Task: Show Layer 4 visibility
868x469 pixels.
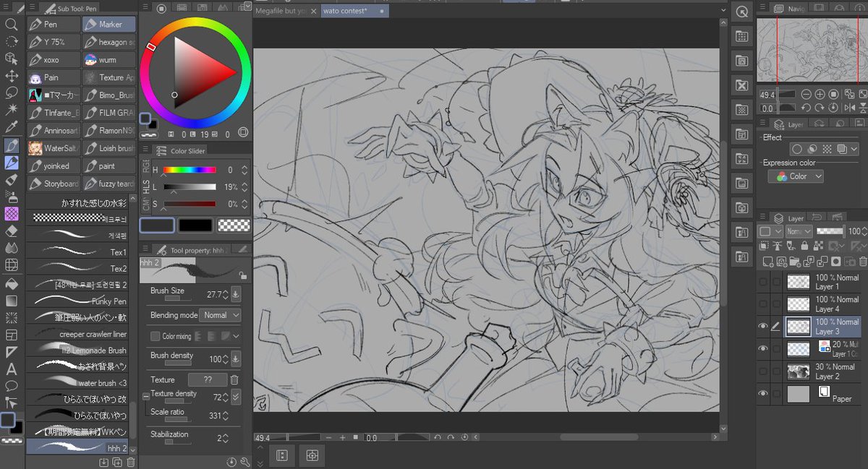Action: [x=762, y=304]
